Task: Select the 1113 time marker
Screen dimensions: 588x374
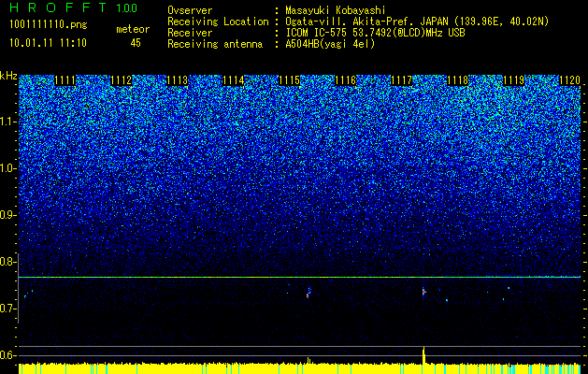Action: [177, 80]
